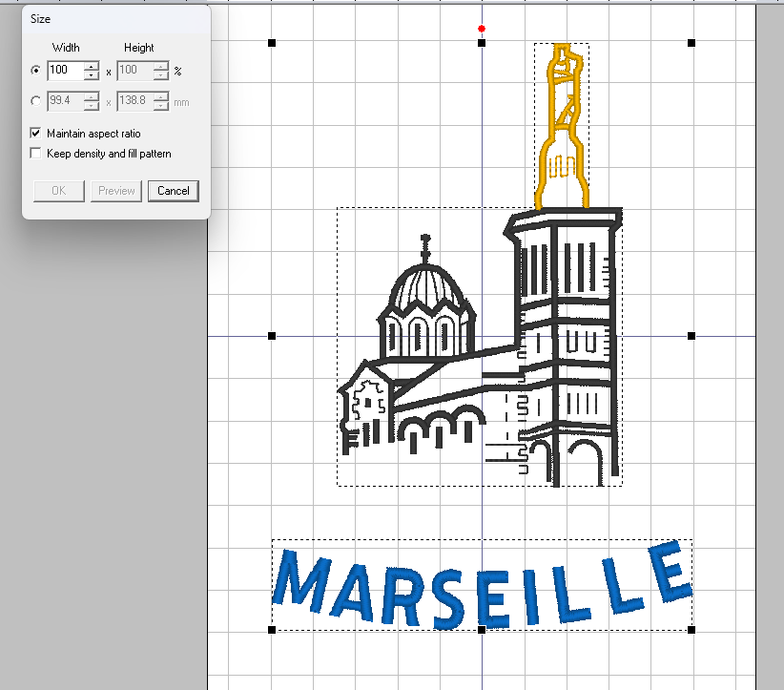
Task: Click the Width column label
Action: 66,48
